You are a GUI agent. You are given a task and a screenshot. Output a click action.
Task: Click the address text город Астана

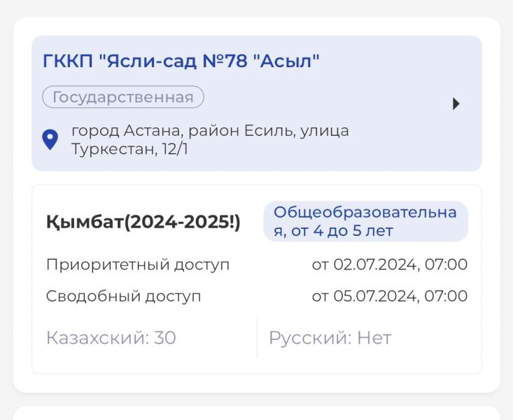[126, 131]
